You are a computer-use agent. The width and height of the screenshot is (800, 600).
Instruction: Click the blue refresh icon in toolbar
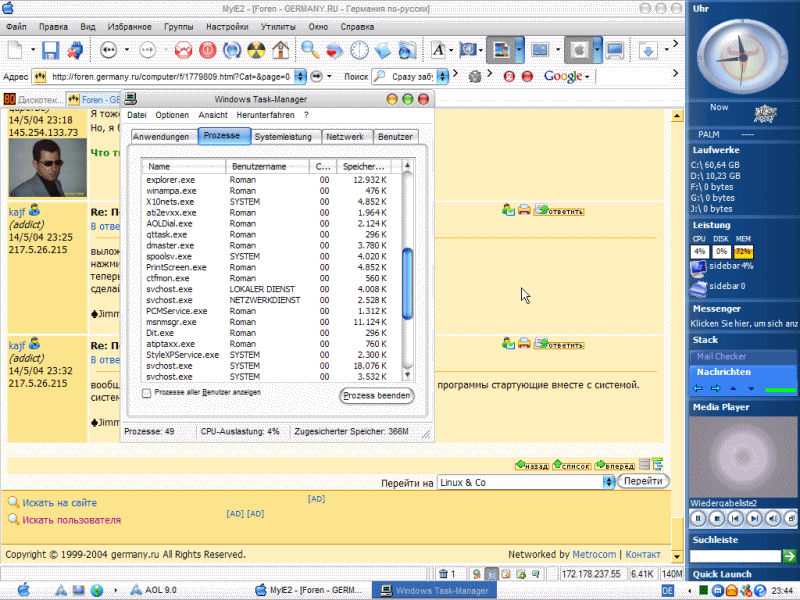(232, 50)
